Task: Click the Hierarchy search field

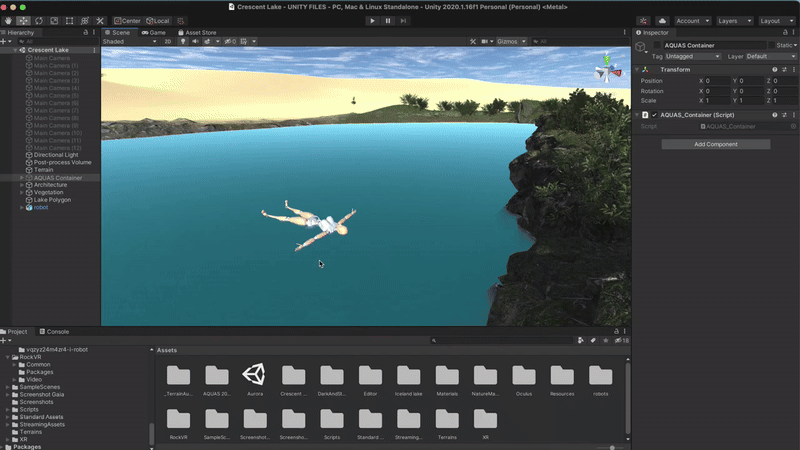Action: coord(56,41)
